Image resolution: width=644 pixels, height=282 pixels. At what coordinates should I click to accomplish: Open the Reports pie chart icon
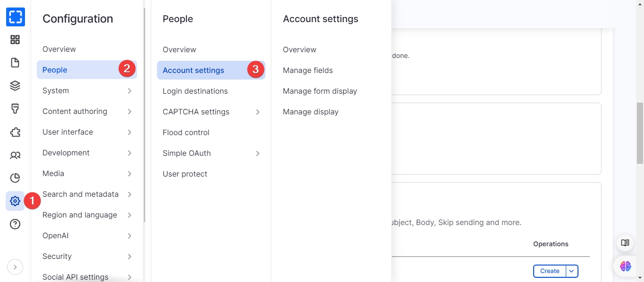(x=15, y=178)
